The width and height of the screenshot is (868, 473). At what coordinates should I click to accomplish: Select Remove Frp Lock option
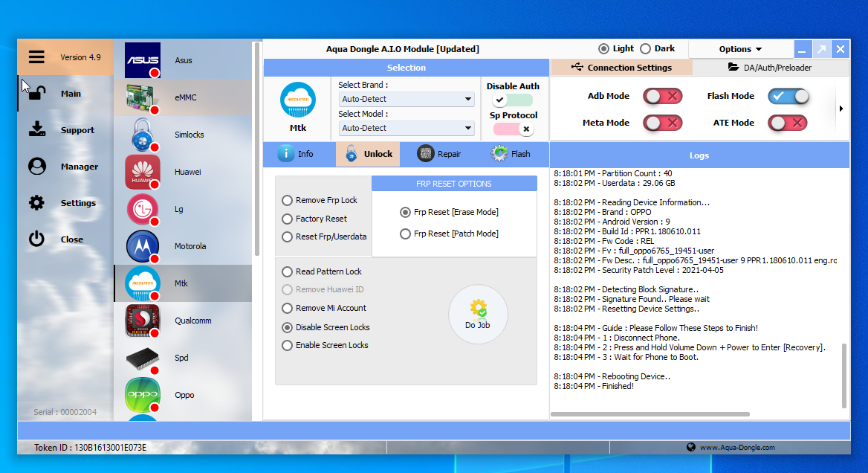coord(320,200)
